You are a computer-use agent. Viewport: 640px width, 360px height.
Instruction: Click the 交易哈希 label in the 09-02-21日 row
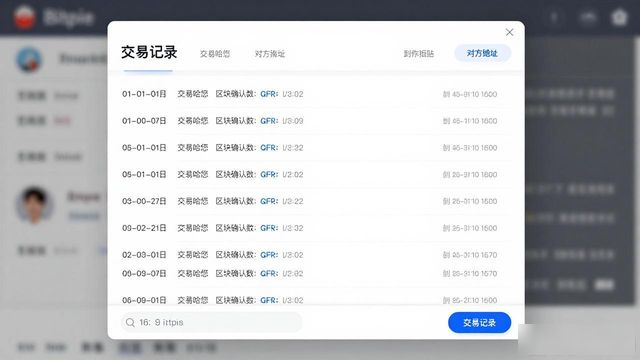click(x=193, y=228)
